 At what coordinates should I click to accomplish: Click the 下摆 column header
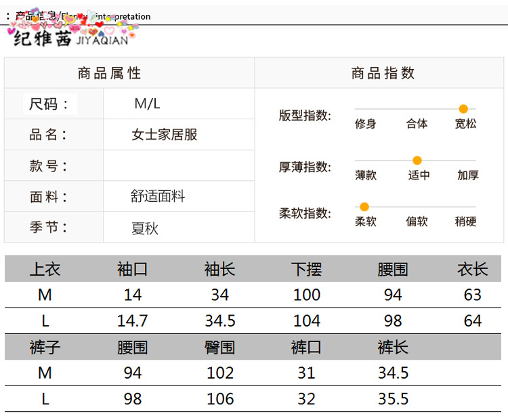[306, 270]
